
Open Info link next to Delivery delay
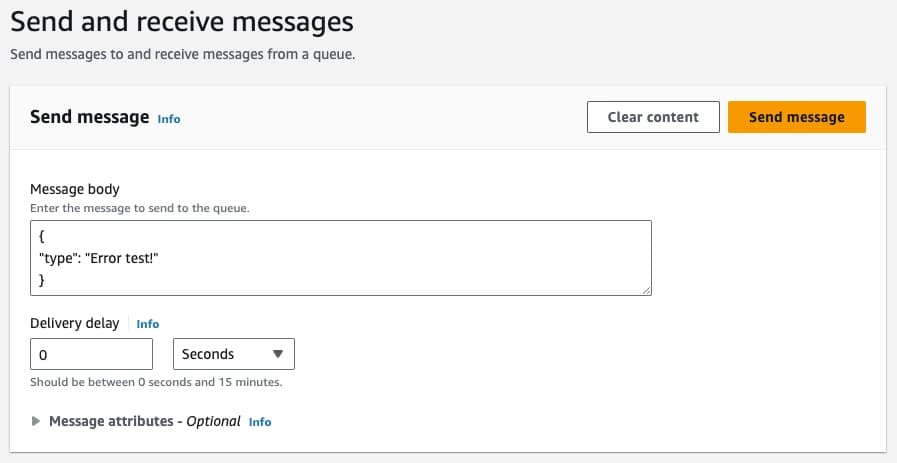[x=147, y=324]
